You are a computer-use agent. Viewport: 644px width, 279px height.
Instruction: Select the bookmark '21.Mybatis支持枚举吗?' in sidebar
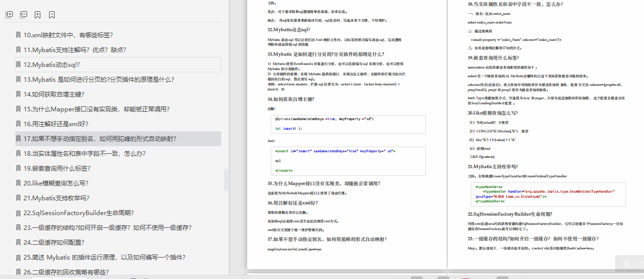[57, 198]
